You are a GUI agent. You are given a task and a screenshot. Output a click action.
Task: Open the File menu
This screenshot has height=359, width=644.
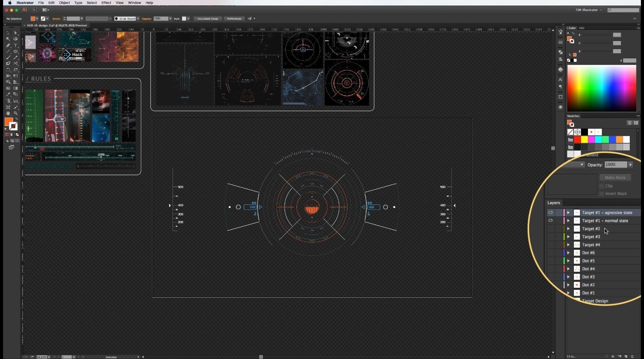pos(41,3)
